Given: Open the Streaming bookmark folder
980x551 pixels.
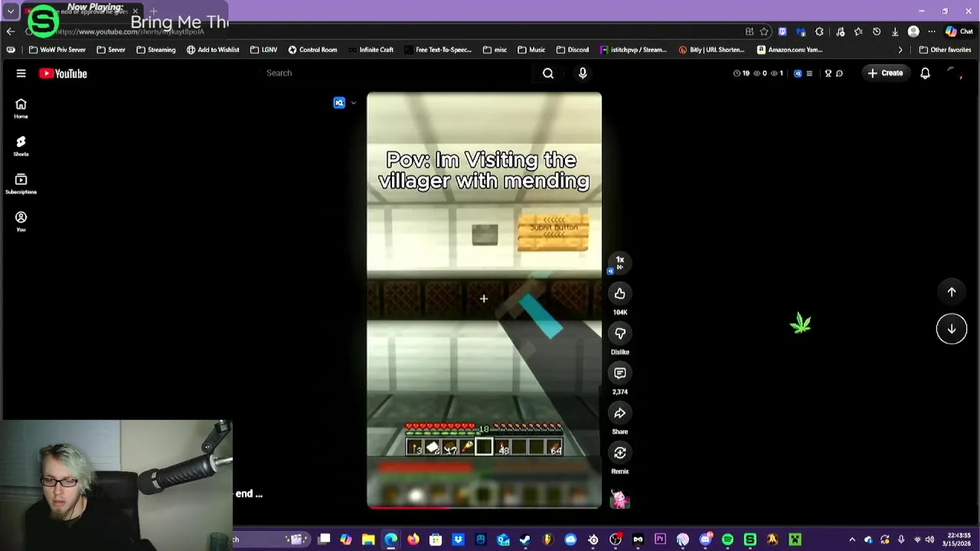Looking at the screenshot, I should [156, 50].
